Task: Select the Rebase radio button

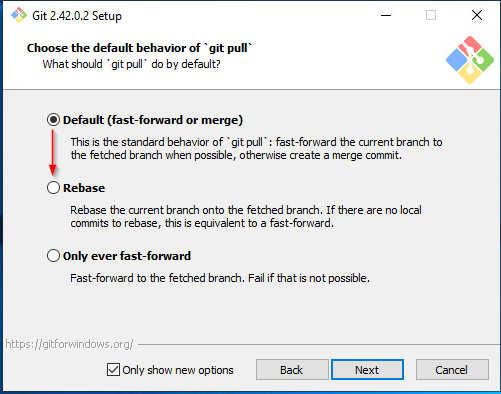Action: [53, 188]
